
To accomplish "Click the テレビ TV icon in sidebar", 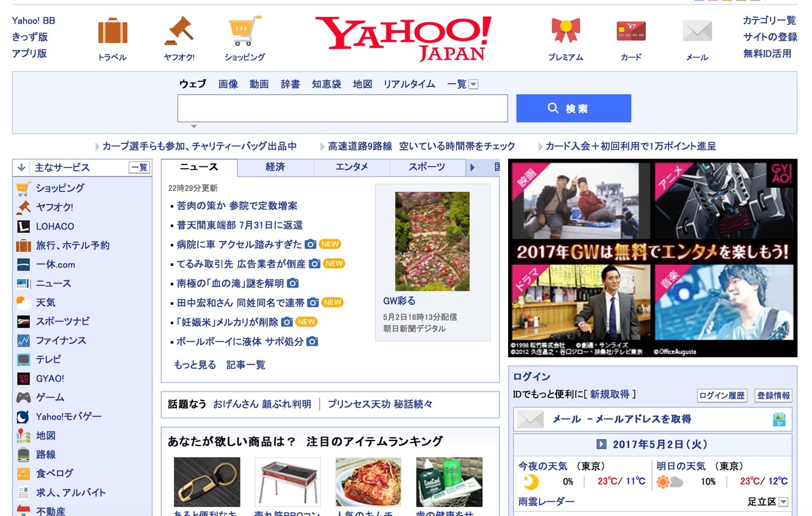I will coord(23,359).
